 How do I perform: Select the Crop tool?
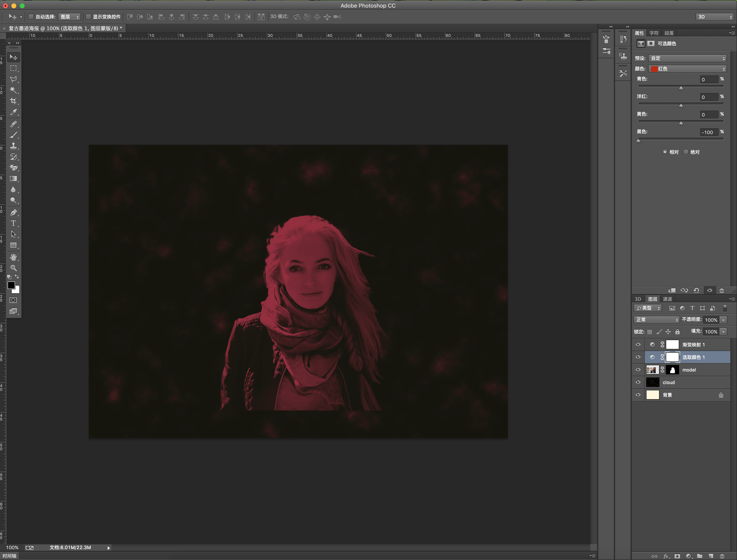click(13, 101)
